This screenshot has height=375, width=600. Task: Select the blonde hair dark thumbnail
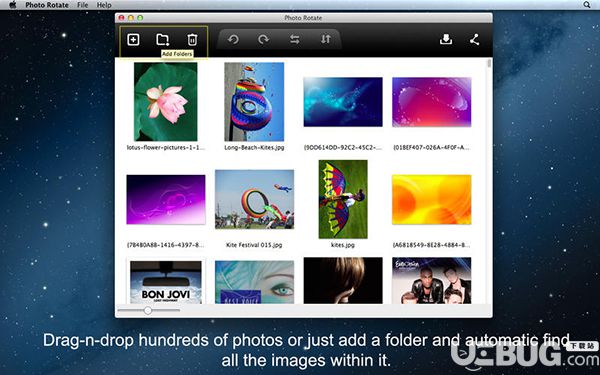[x=343, y=280]
